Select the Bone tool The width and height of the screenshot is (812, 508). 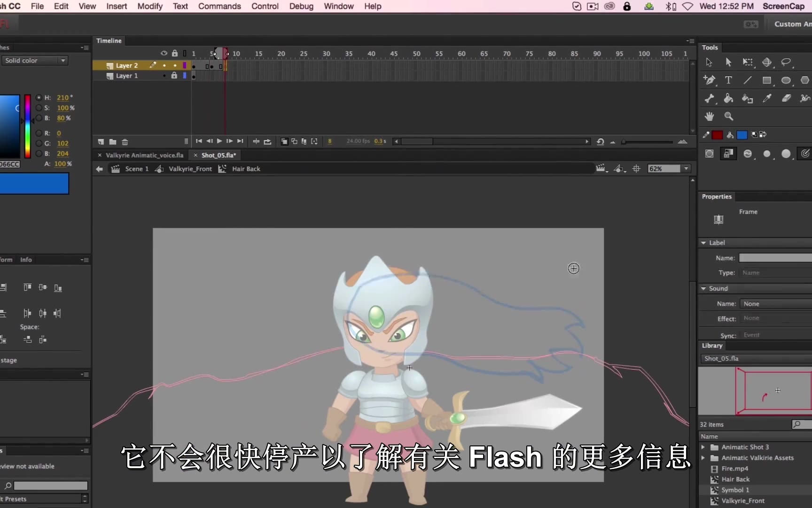click(709, 98)
